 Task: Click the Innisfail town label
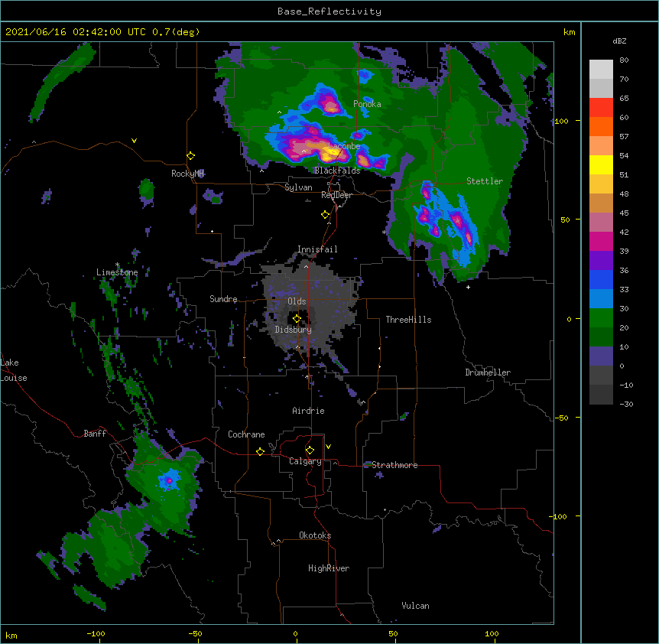tap(317, 249)
